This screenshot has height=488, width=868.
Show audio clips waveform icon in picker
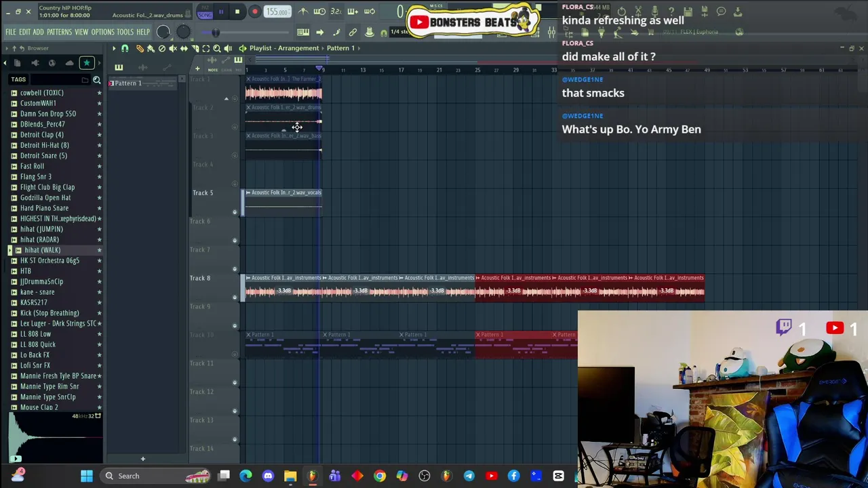[x=142, y=66]
